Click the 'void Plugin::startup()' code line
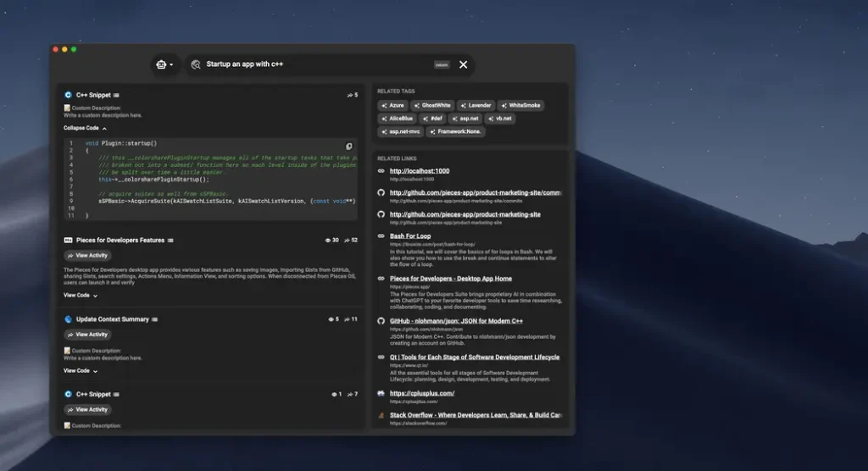This screenshot has height=471, width=868. coord(120,143)
